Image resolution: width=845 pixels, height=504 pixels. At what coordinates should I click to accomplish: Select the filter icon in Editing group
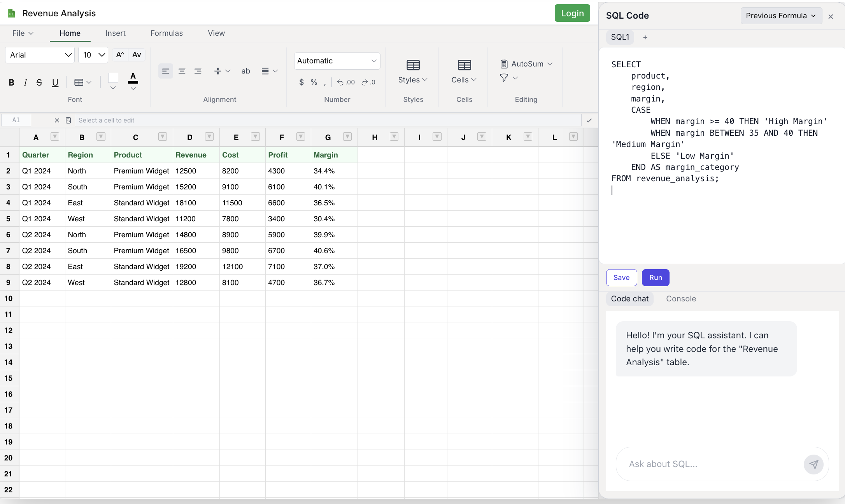click(x=504, y=78)
